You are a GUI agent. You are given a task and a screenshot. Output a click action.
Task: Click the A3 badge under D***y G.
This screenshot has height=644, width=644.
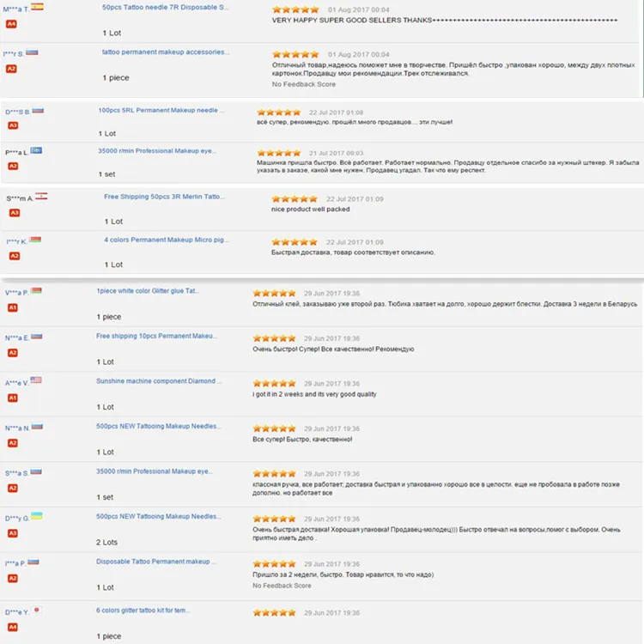13,533
